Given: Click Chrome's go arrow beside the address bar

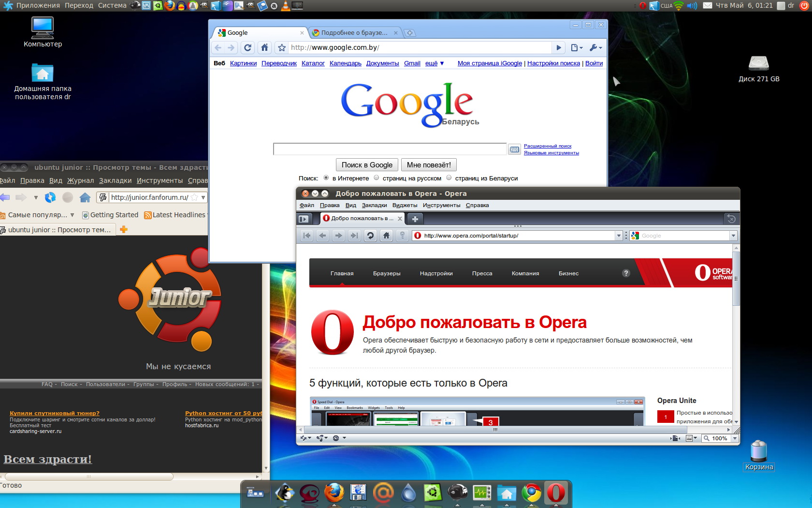Looking at the screenshot, I should click(559, 47).
